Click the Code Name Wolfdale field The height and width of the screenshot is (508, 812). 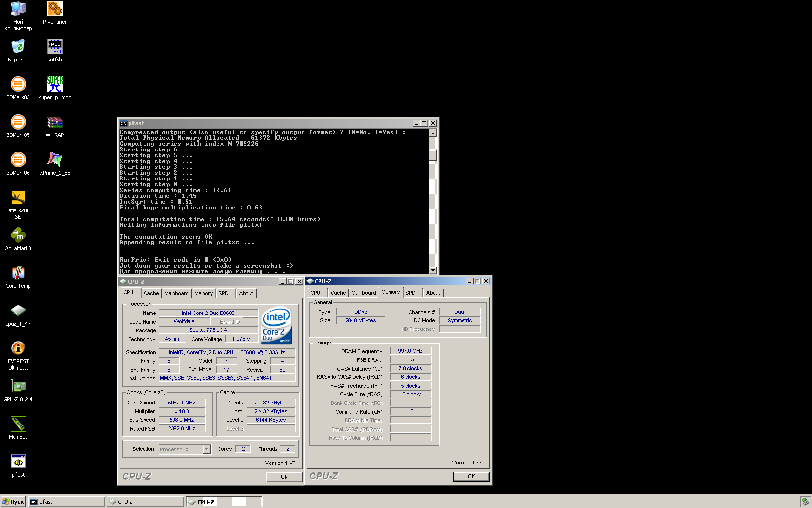point(184,321)
